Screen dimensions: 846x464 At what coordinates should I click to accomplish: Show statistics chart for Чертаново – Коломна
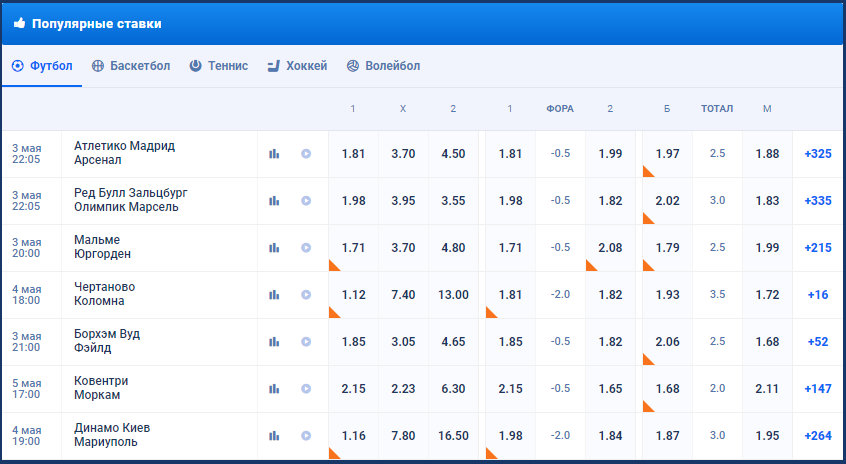point(274,295)
